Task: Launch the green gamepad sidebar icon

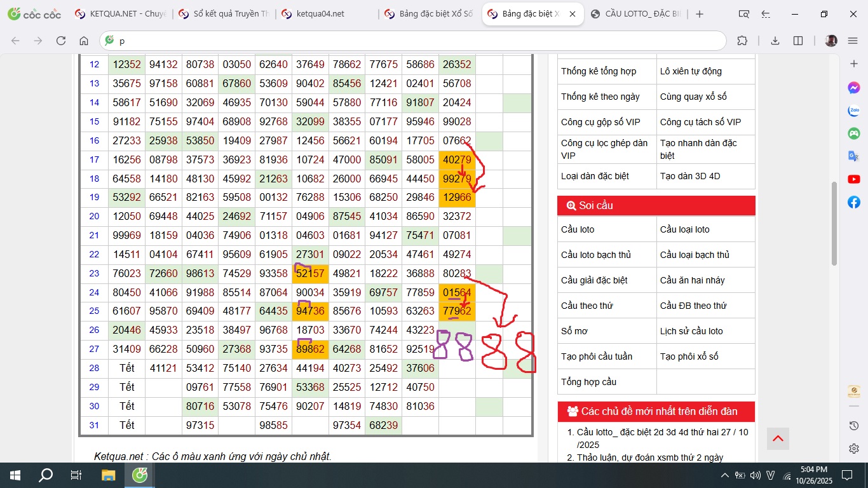Action: (853, 133)
